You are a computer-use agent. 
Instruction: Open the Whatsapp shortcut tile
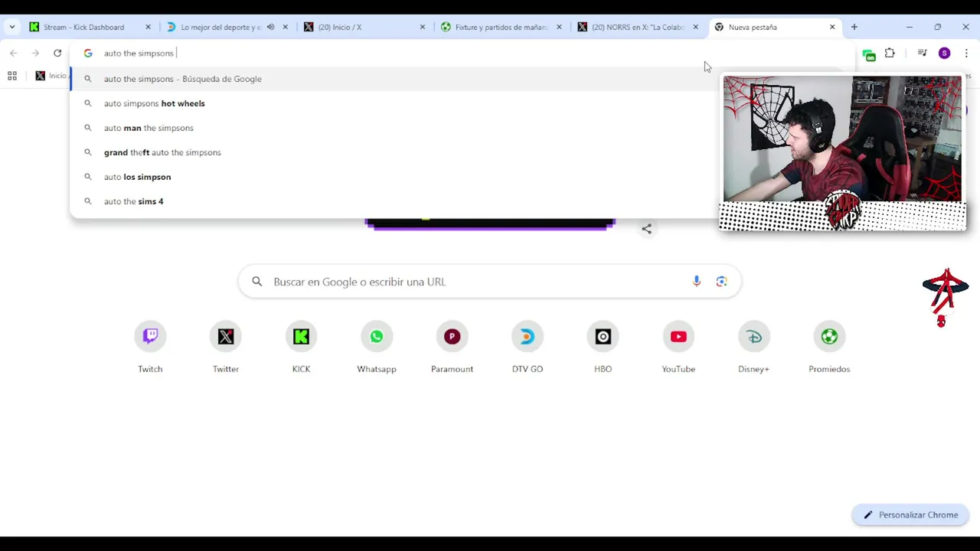[377, 348]
